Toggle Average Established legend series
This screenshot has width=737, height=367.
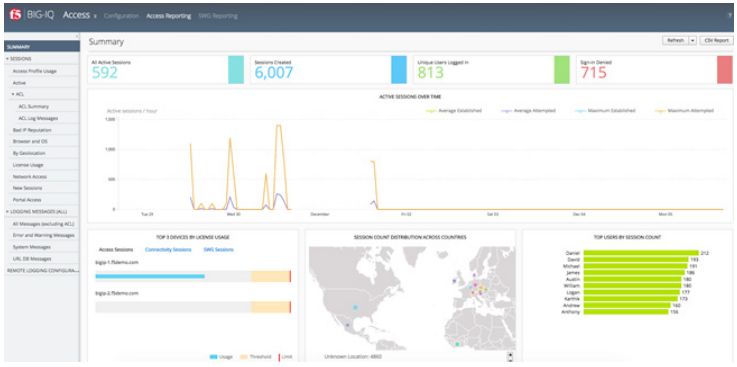[454, 111]
